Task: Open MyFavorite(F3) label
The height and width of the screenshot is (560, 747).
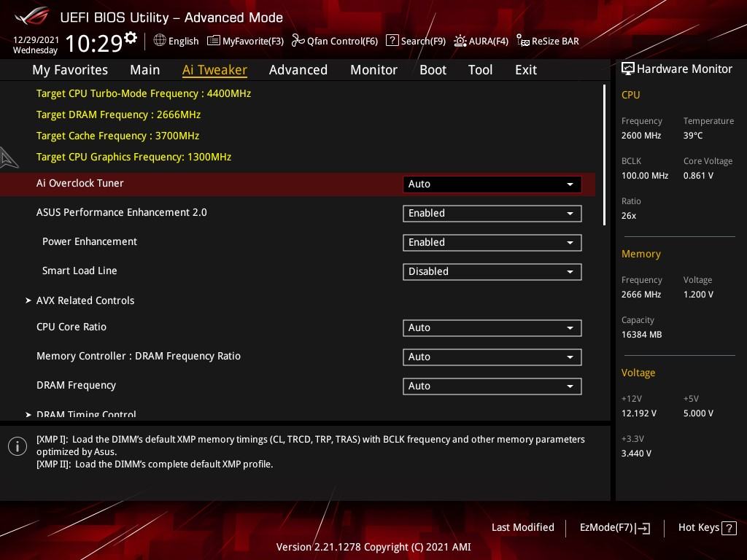Action: coord(253,41)
